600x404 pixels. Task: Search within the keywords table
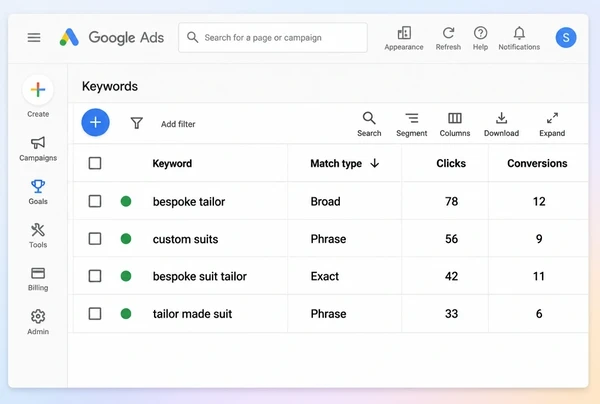pyautogui.click(x=369, y=124)
